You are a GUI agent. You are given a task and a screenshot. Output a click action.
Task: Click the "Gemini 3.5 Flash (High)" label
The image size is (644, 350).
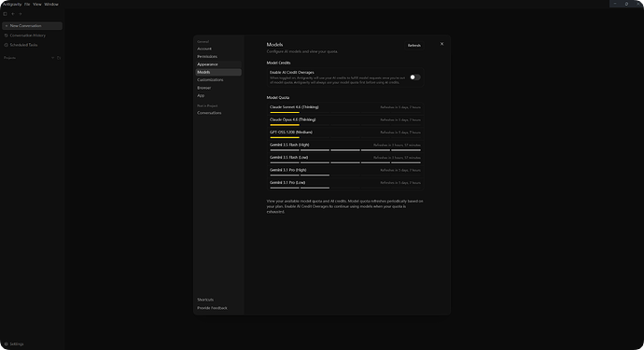coord(289,145)
